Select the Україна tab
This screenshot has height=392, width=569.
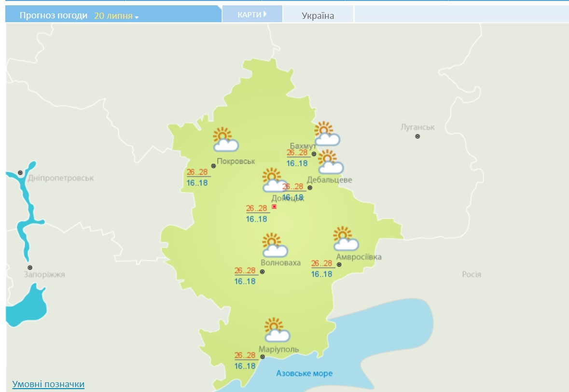coord(318,15)
